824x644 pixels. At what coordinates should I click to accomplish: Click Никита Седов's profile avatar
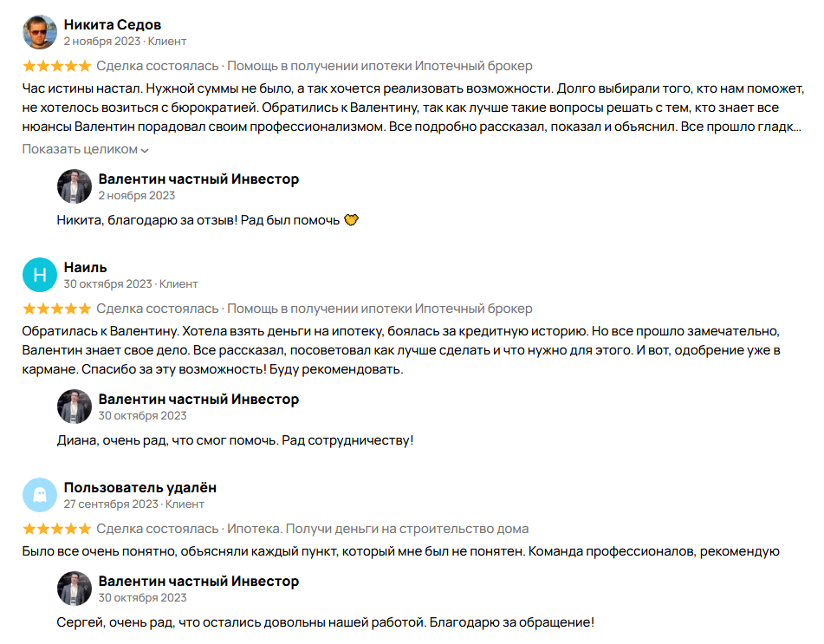pyautogui.click(x=39, y=33)
